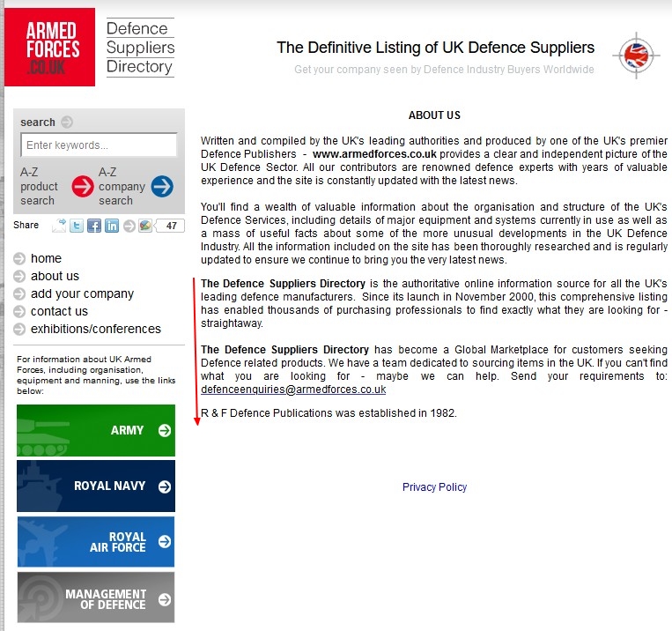Open the Privacy Policy link

pos(434,487)
